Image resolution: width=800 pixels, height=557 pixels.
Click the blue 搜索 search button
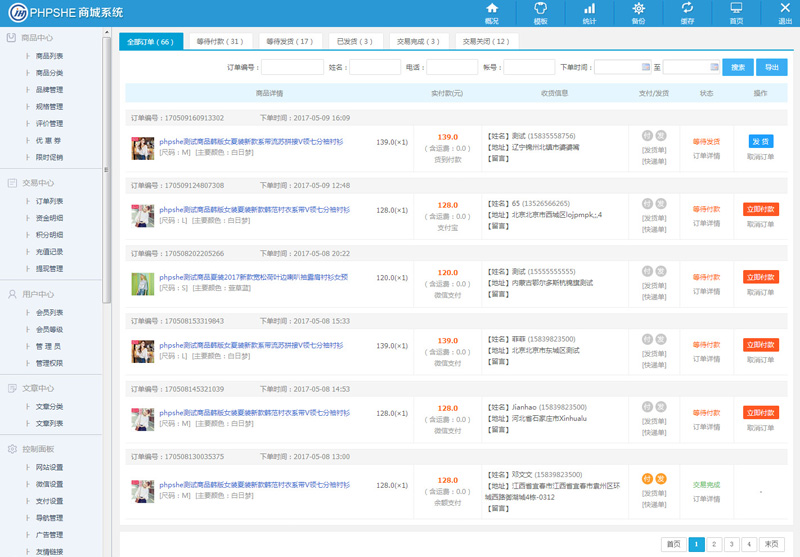738,67
